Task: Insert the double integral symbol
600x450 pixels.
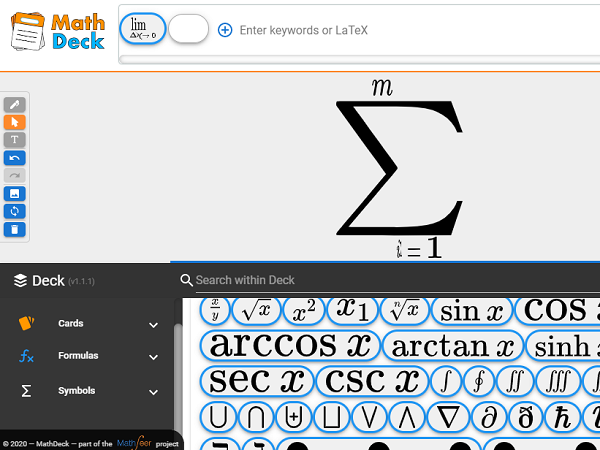Action: 515,381
